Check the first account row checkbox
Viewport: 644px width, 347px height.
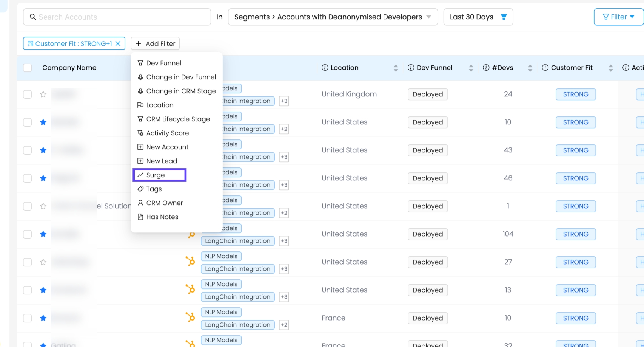[27, 94]
